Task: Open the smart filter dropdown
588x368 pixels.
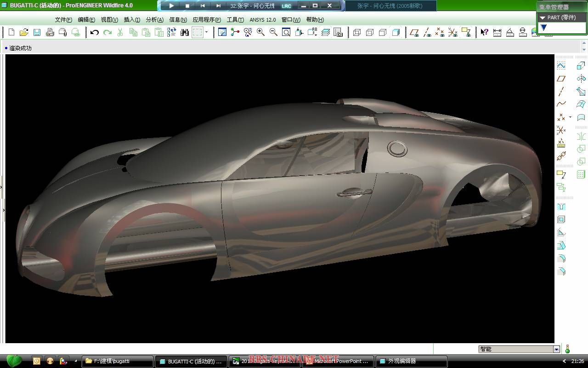Action: pyautogui.click(x=557, y=349)
